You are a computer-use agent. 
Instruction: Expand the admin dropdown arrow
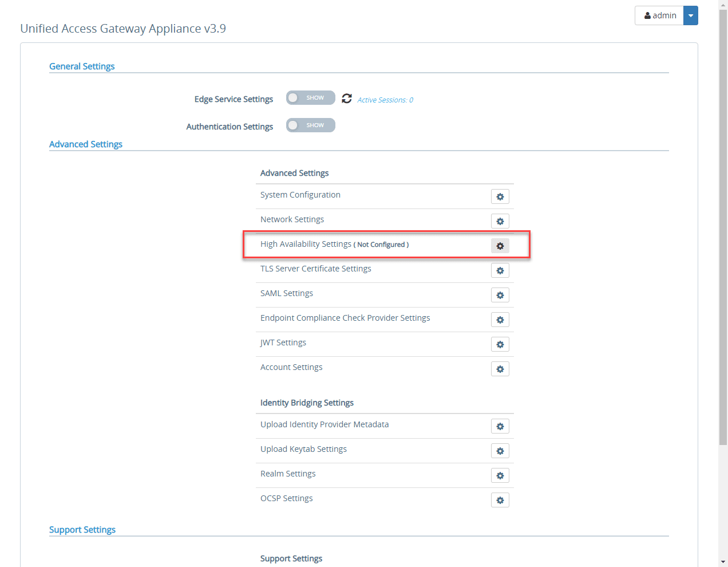691,15
